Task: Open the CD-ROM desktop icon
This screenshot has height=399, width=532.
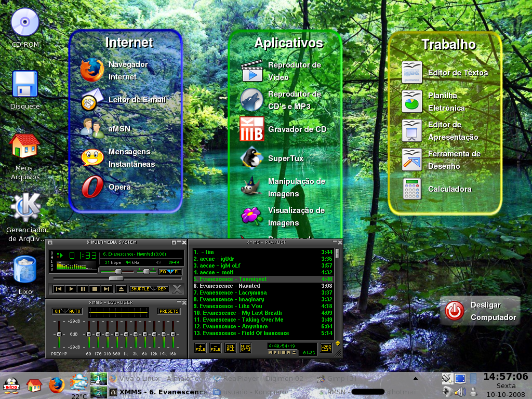Action: (x=25, y=22)
